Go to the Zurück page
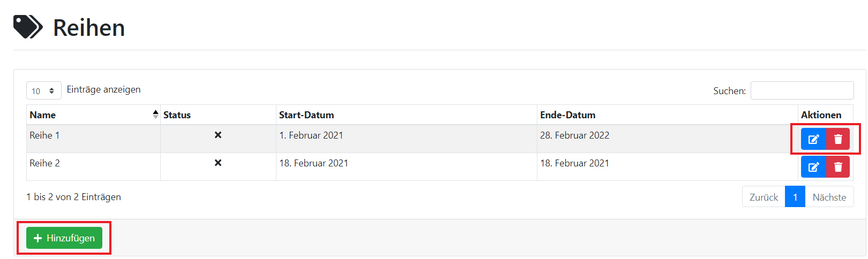The height and width of the screenshot is (259, 868). pyautogui.click(x=764, y=197)
